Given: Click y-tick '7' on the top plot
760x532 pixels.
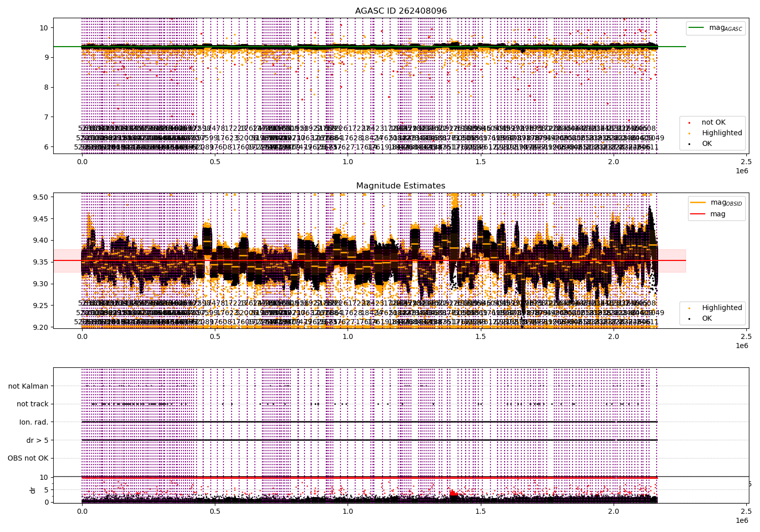Looking at the screenshot, I should (47, 118).
